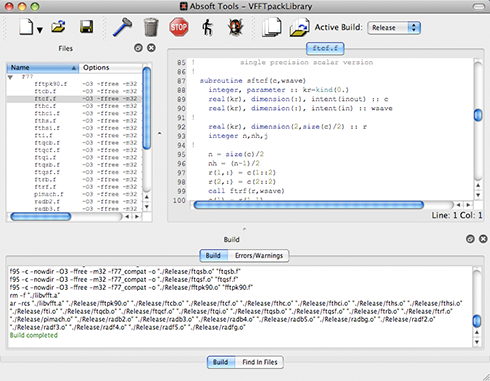The width and height of the screenshot is (490, 381).
Task: Select file ftqcf.f in Files list
Action: 47,150
